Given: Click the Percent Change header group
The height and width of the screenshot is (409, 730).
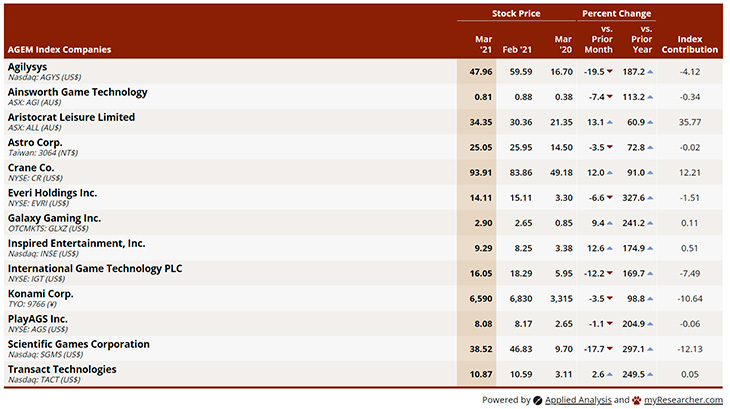Looking at the screenshot, I should 616,14.
